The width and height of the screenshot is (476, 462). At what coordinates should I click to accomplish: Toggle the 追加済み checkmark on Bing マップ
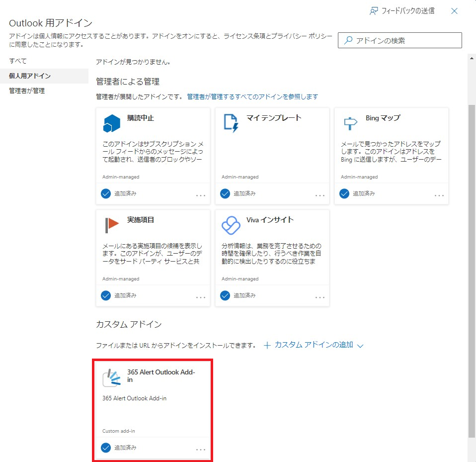coord(344,193)
